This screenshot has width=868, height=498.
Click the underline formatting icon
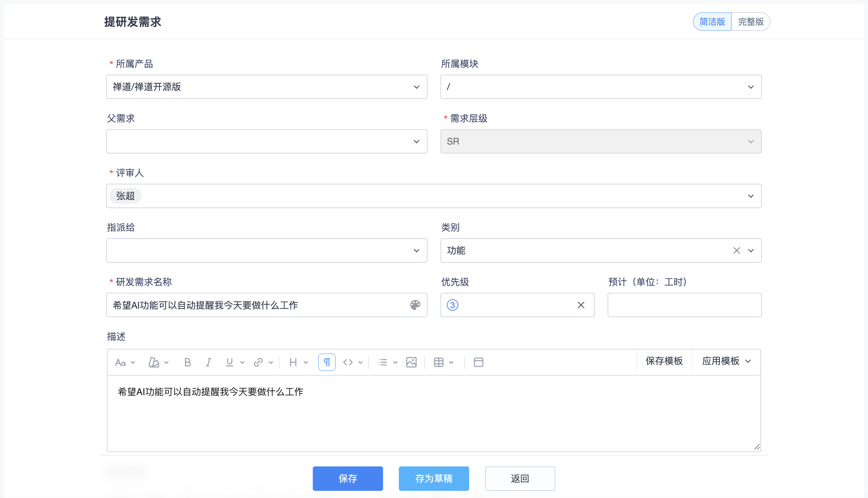point(230,362)
